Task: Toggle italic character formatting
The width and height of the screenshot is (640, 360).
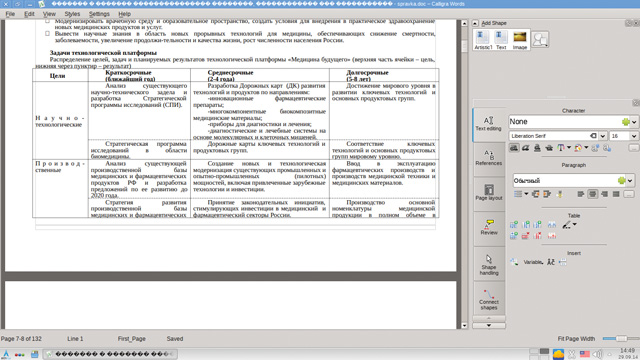Action: tap(526, 148)
